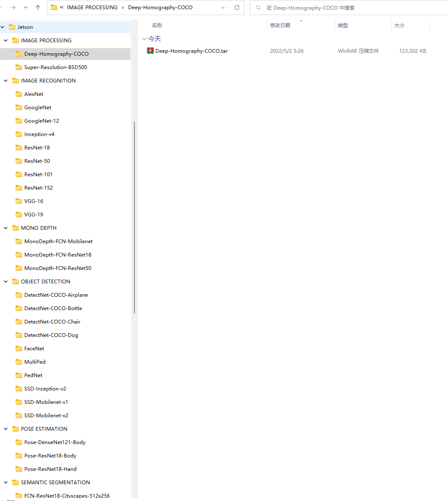The width and height of the screenshot is (448, 501).
Task: Click the Jetson folder icon
Action: (x=12, y=27)
